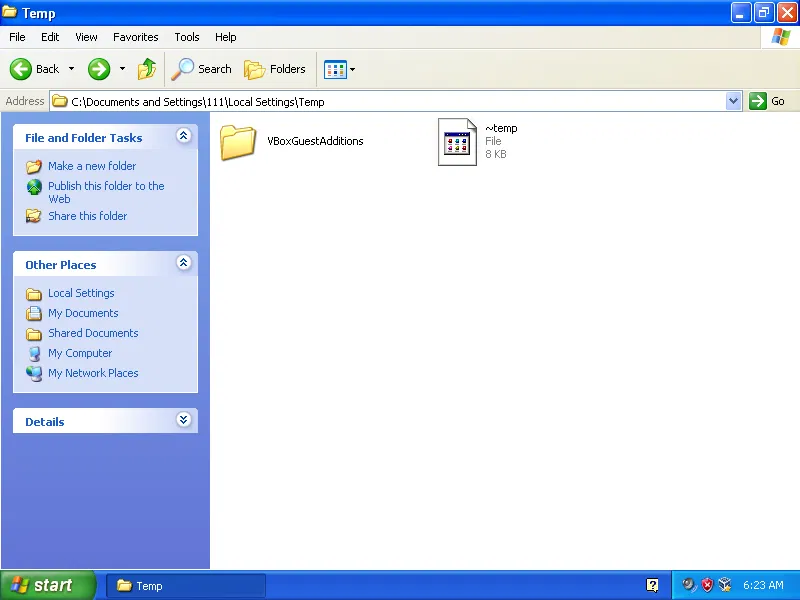Select the ~temp file icon
This screenshot has height=600, width=800.
coord(457,142)
